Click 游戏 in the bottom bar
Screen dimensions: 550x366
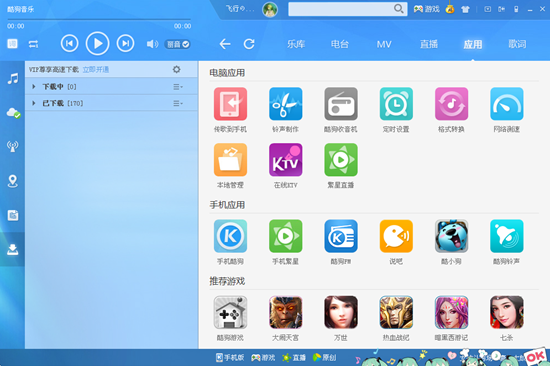263,357
